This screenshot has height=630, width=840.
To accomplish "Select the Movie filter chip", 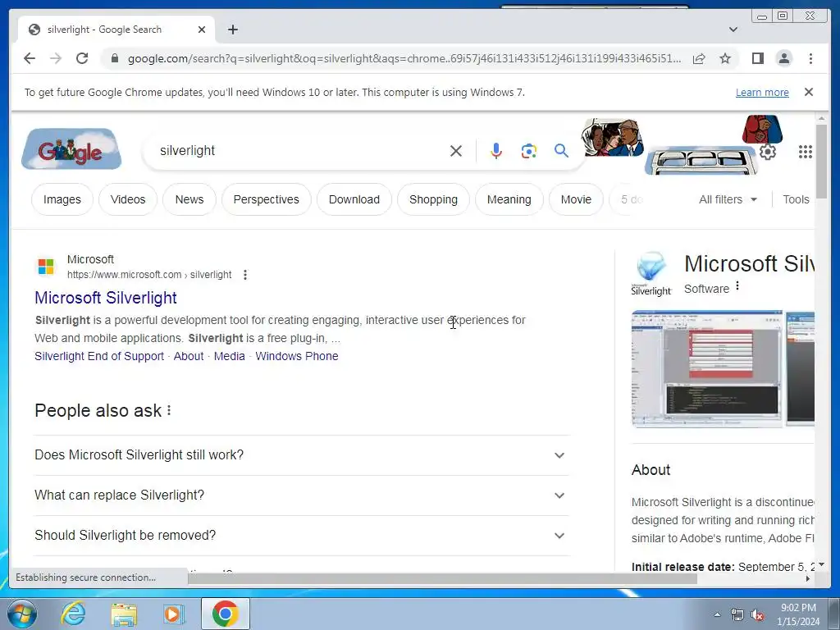I will [576, 199].
